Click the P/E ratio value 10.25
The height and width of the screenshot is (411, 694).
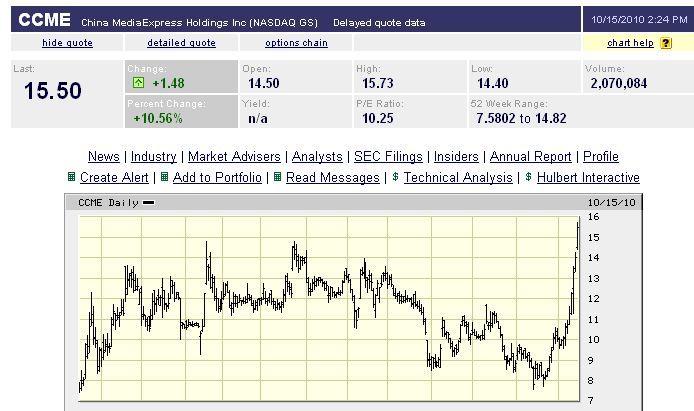coord(378,119)
